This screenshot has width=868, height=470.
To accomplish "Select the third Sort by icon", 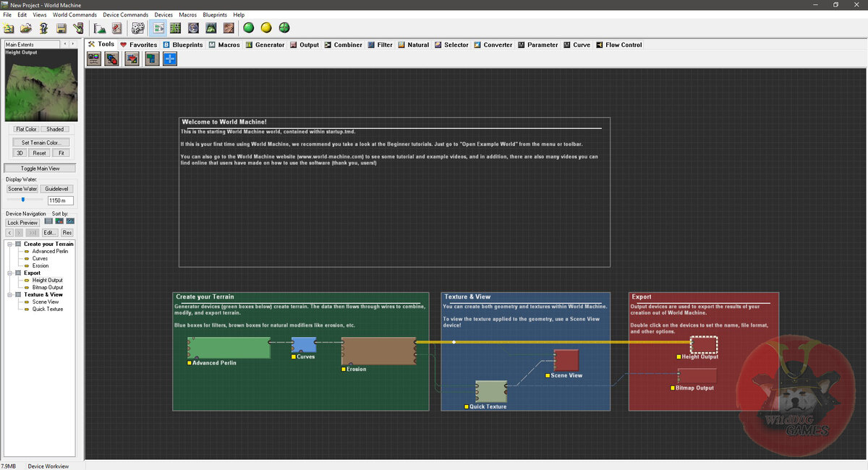I will click(70, 221).
